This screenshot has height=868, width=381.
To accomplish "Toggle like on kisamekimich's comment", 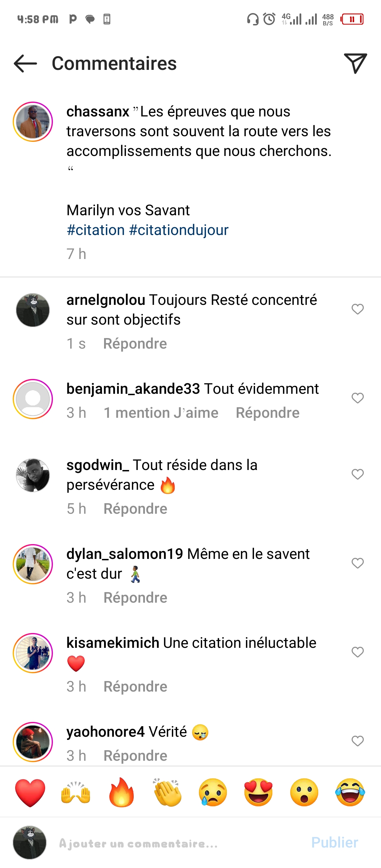I will click(357, 652).
